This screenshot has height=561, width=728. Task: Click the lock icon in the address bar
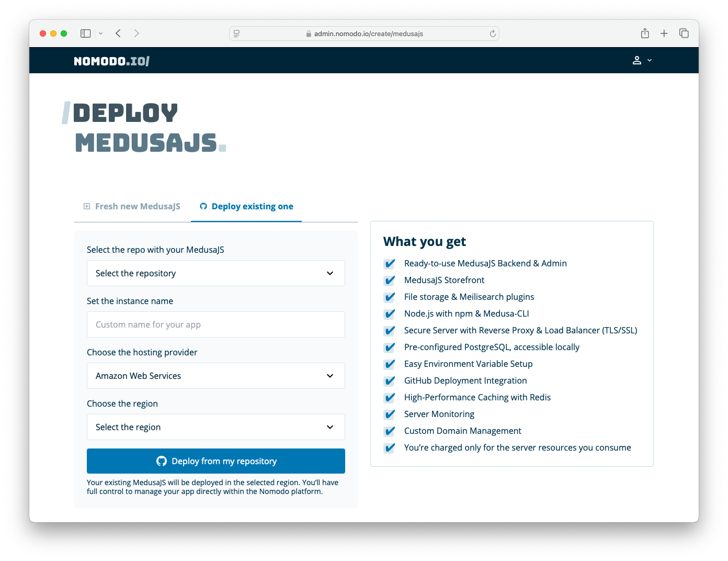pos(309,33)
